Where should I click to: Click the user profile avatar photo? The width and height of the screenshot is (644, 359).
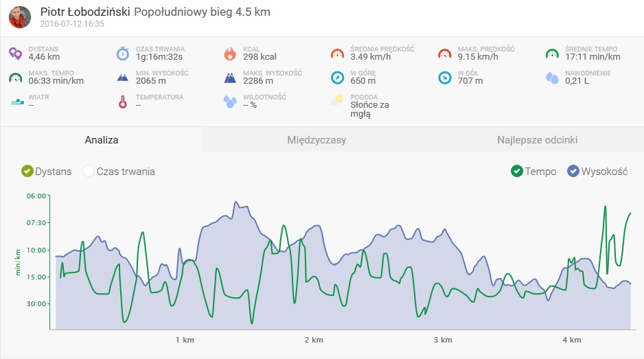[20, 17]
